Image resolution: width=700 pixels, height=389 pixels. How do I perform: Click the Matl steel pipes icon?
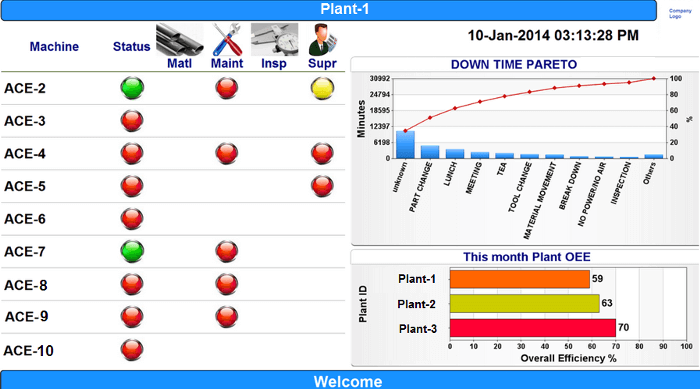point(179,40)
